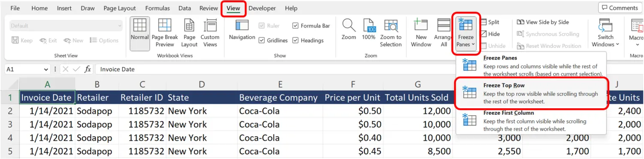This screenshot has height=159, width=644.
Task: Open the Default sheet view dropdown
Action: [x=66, y=26]
